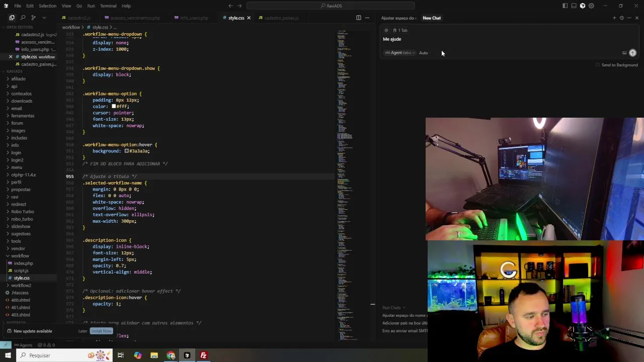Open the Agent mode dropdown
Viewport: 644px width, 362px height.
[x=400, y=53]
